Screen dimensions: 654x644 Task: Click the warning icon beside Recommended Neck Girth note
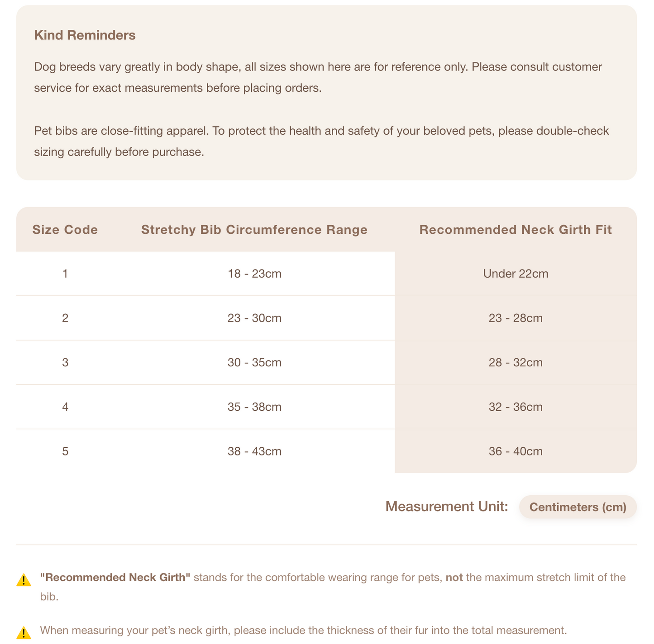(24, 580)
